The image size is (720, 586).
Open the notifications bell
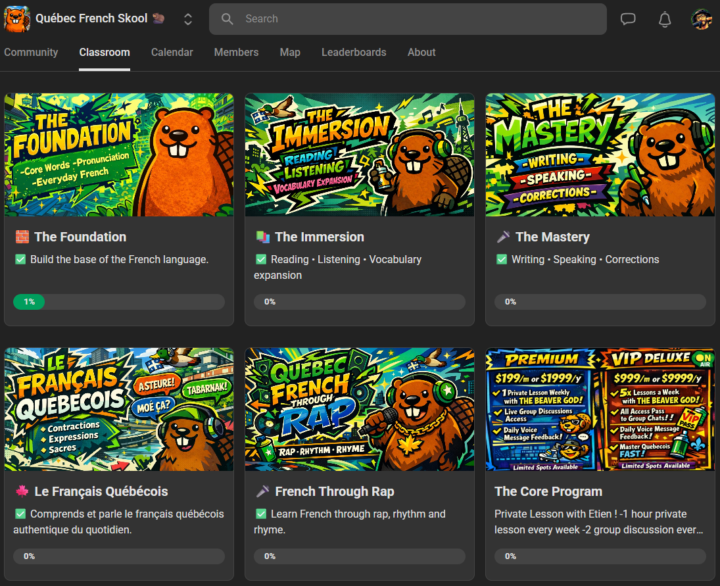665,19
